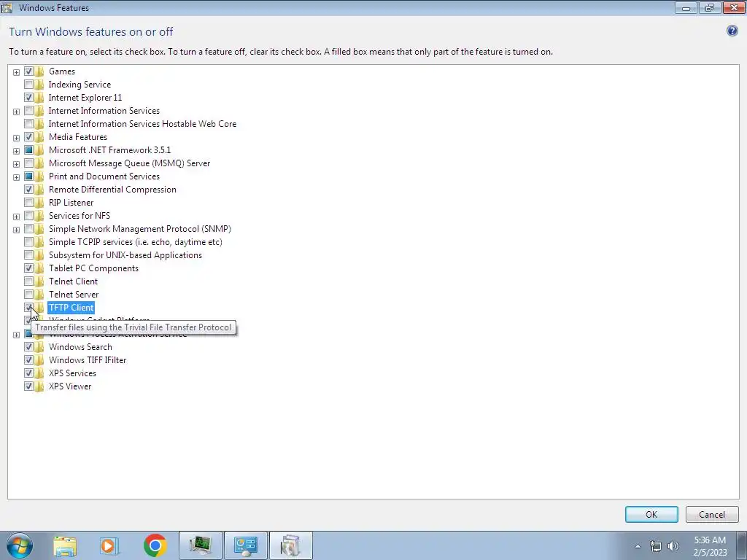The image size is (747, 560).
Task: Select the Windows TIFF IFilter label
Action: tap(88, 360)
